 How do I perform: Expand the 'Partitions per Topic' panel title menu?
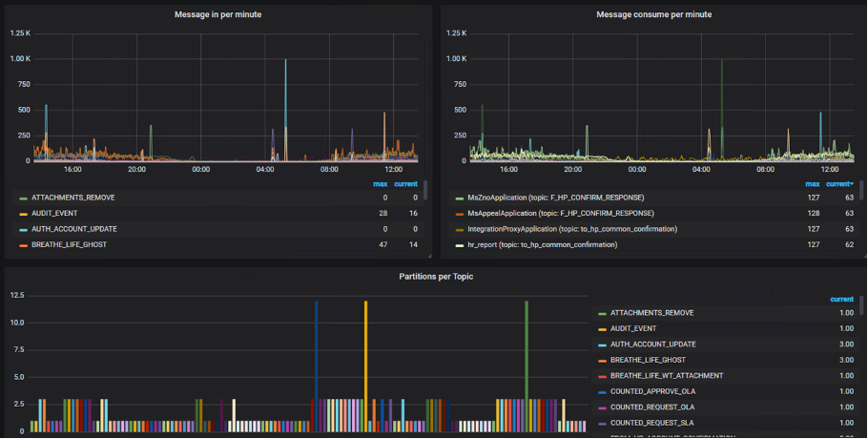[x=436, y=276]
